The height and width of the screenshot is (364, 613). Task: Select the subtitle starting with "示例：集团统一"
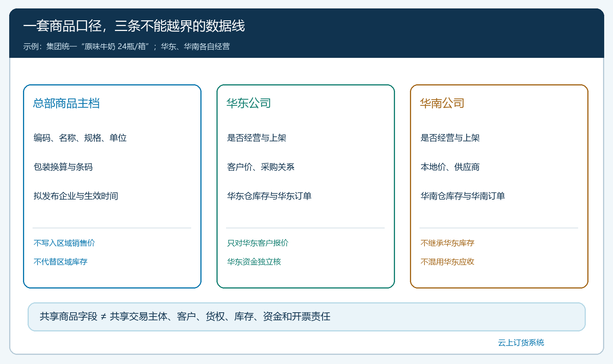coord(126,46)
